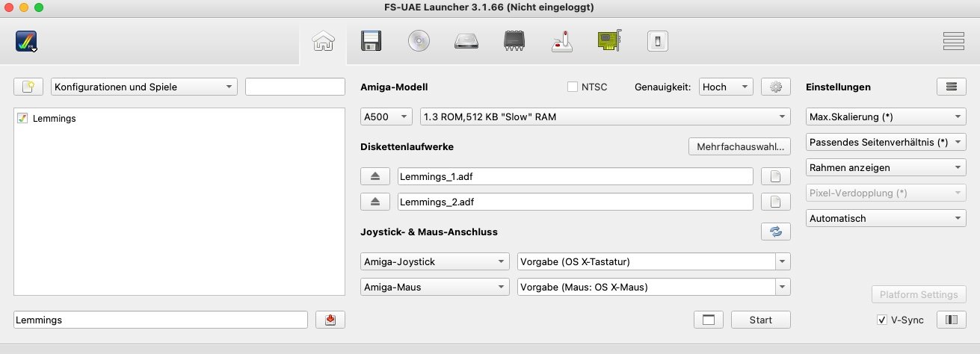
Task: Switch to the CD-ROM drives tab
Action: pyautogui.click(x=419, y=41)
